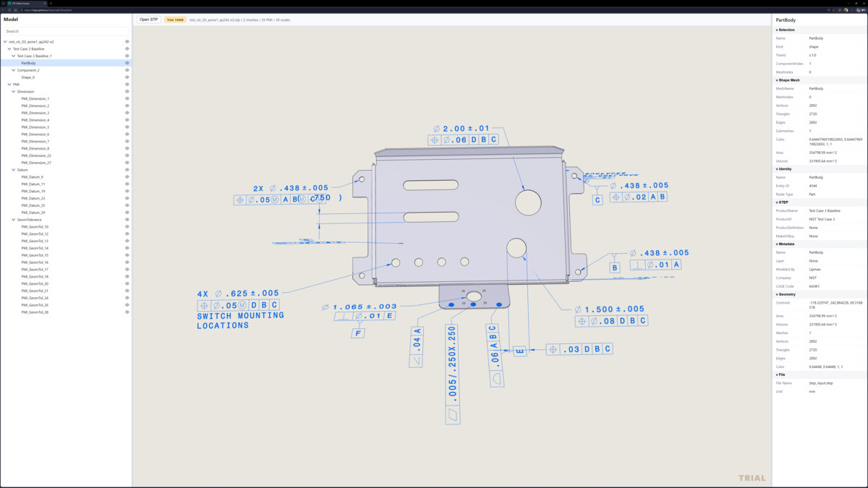Screen dimensions: 868x488
Task: Select PartBody in the model tree
Action: tap(66, 63)
